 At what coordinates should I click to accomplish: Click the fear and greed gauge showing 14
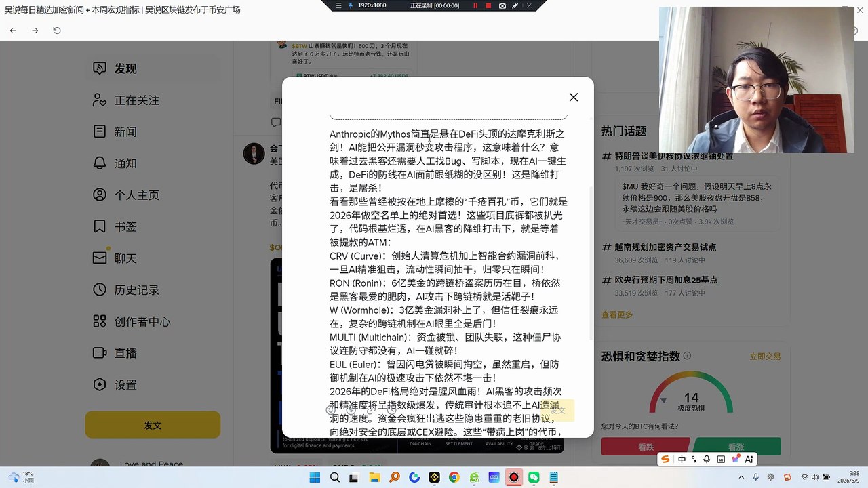coord(691,392)
